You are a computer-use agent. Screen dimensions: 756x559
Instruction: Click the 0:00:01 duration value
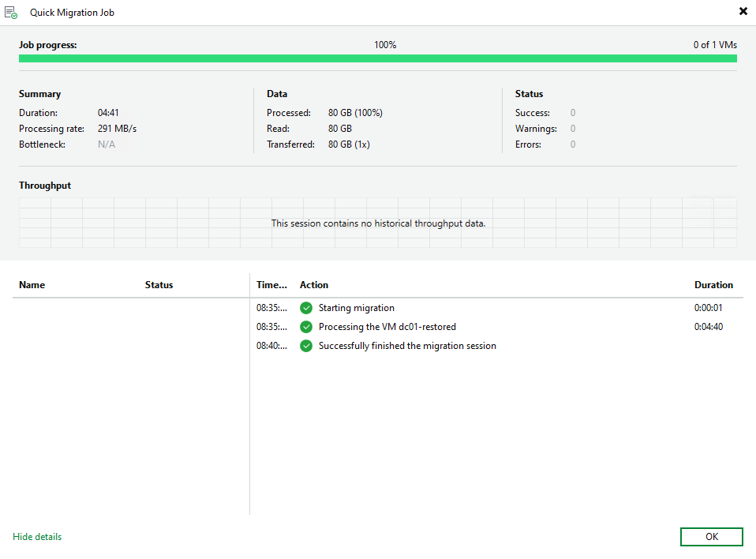[709, 308]
